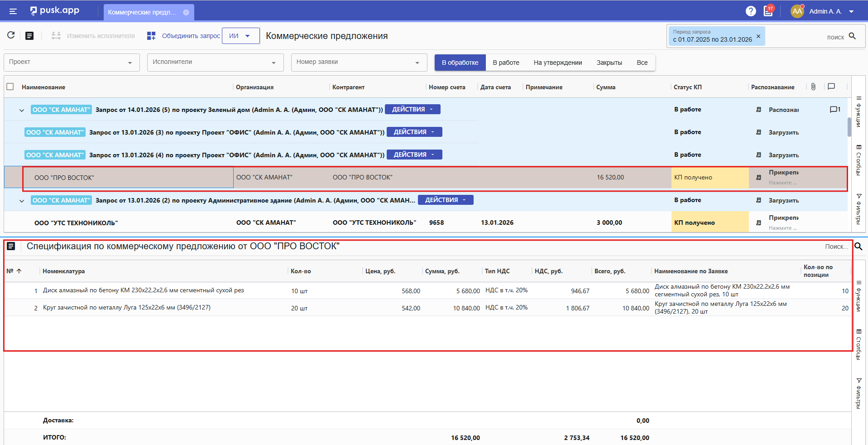Select the Закрыты tab
The width and height of the screenshot is (868, 445).
[609, 63]
